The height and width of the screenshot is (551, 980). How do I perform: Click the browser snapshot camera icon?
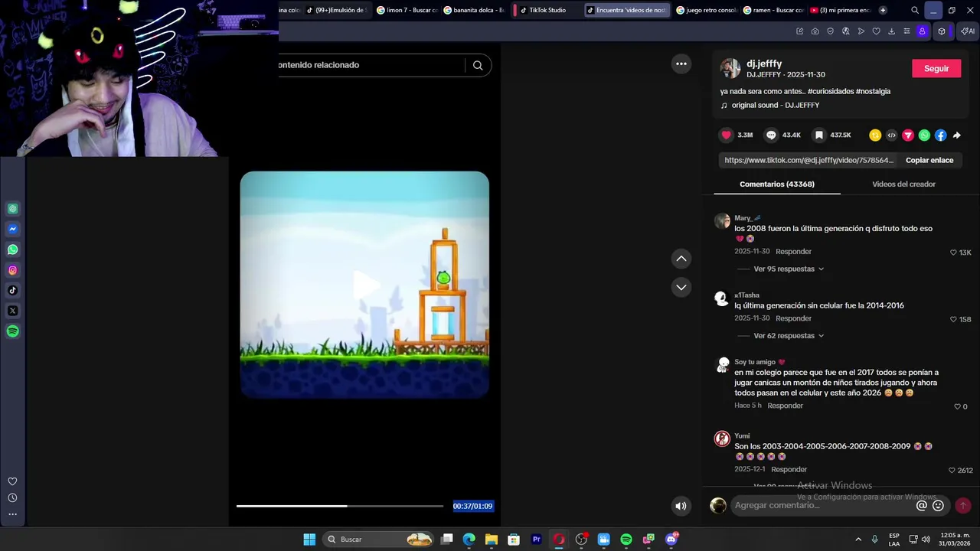coord(815,31)
